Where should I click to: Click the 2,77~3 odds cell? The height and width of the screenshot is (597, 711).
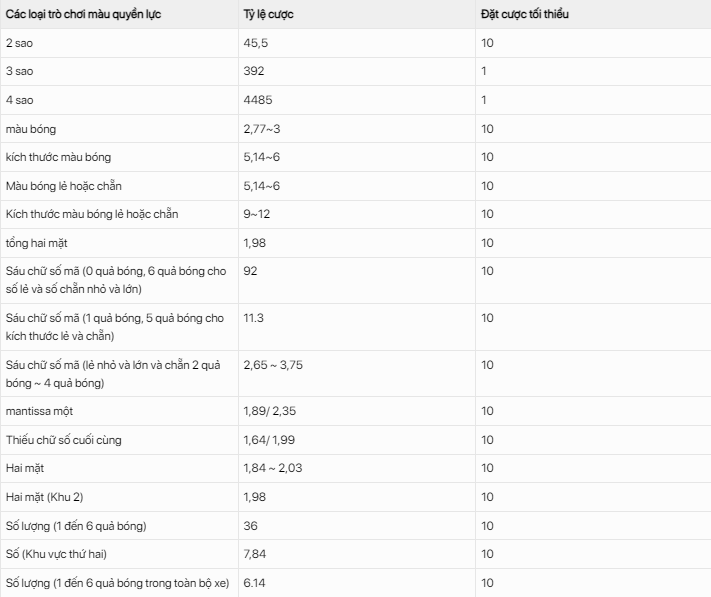tap(262, 129)
